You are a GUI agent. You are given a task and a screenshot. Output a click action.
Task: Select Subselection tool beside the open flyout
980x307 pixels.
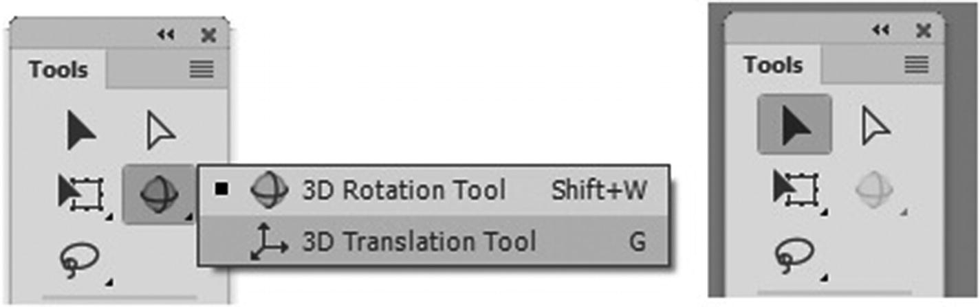[x=161, y=130]
